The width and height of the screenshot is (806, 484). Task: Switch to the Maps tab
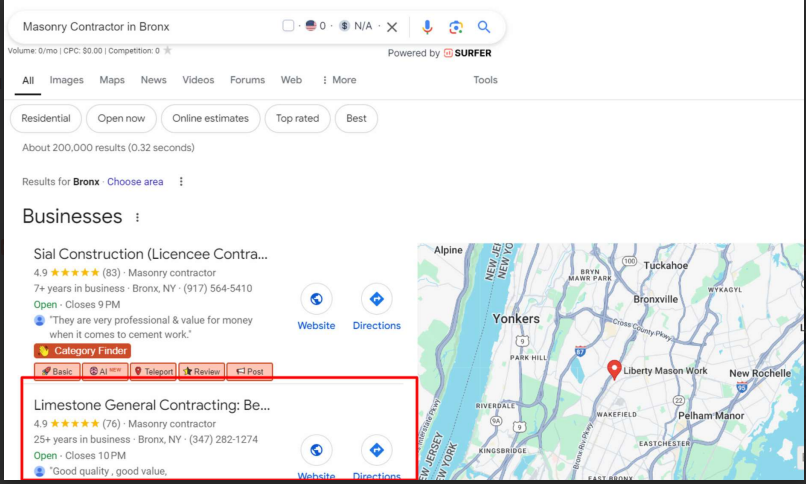(x=112, y=80)
